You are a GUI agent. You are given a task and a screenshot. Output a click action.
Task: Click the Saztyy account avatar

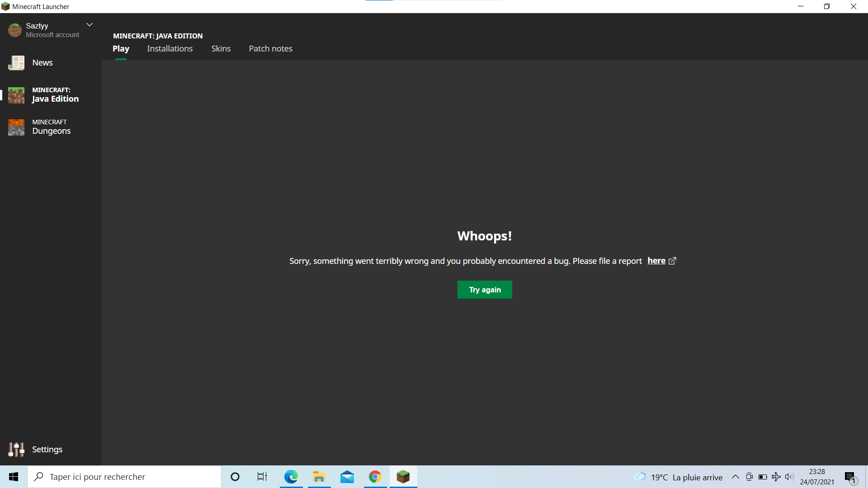tap(15, 30)
